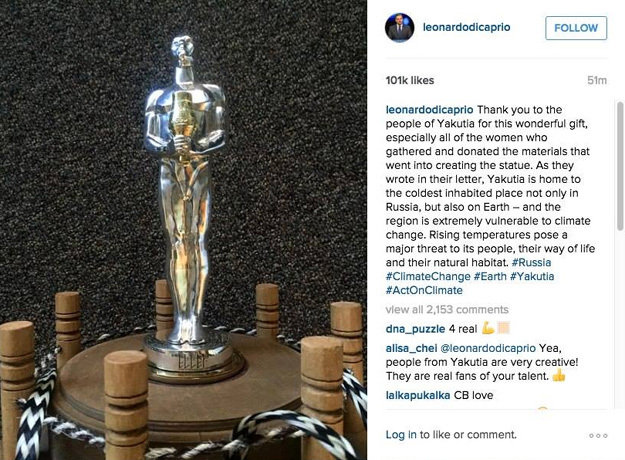This screenshot has height=460, width=625.
Task: Open the #Russia hashtag
Action: click(x=531, y=263)
